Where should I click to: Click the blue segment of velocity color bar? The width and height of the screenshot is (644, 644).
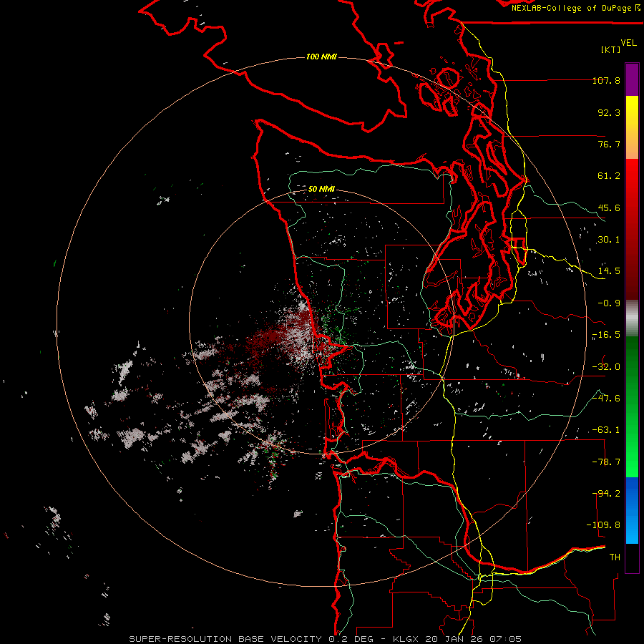pyautogui.click(x=632, y=510)
